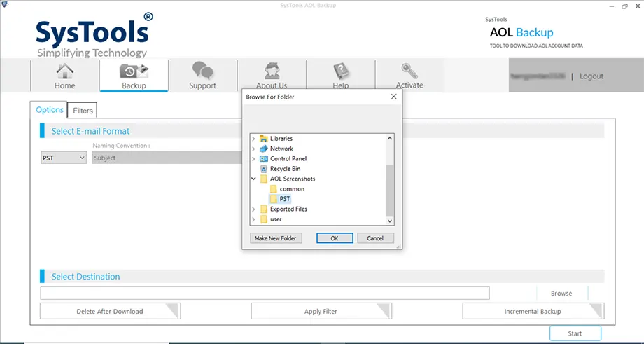Select the user folder label
This screenshot has height=344, width=644.
(276, 219)
